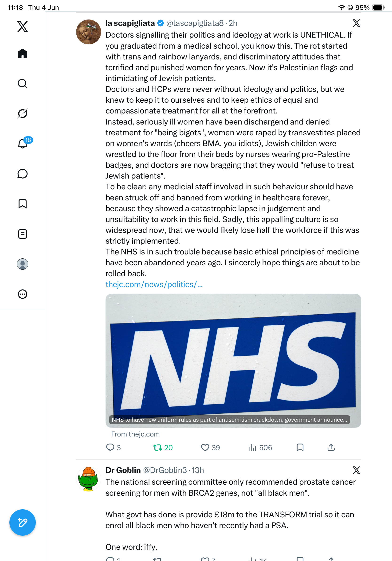
Task: Open Grok menu on la scapigliata post
Action: (x=356, y=23)
